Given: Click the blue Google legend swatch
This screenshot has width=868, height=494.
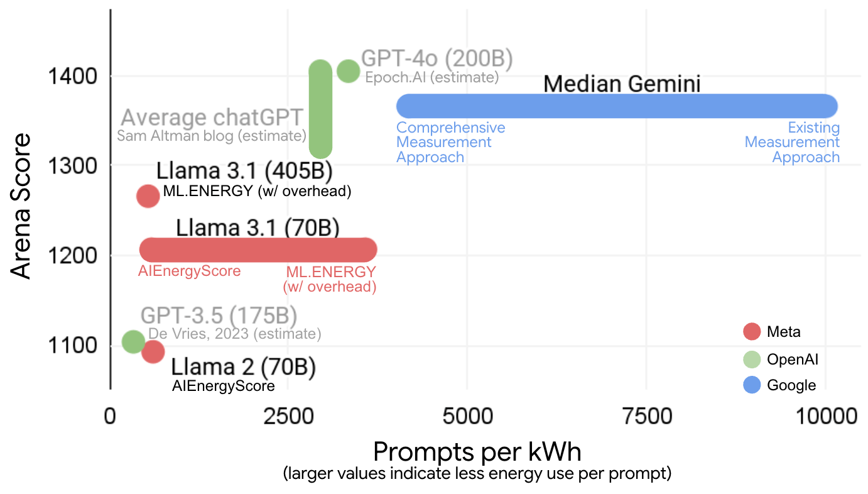Looking at the screenshot, I should coord(752,385).
